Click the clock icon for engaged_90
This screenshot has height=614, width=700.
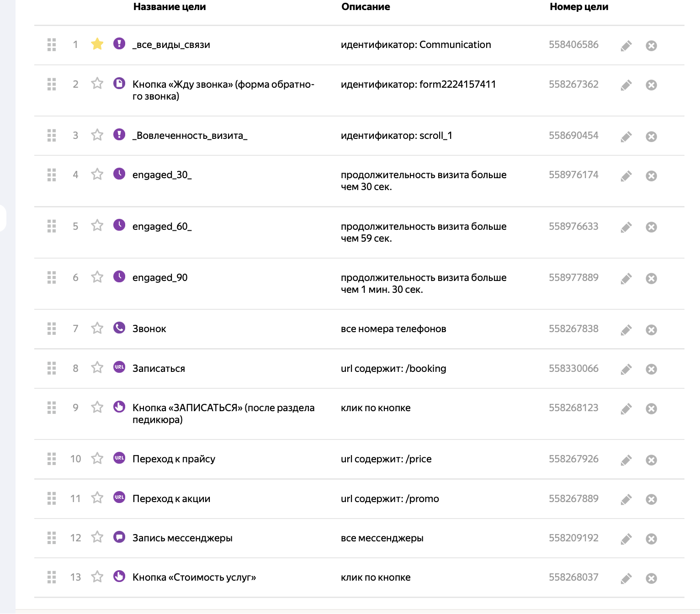(x=119, y=276)
